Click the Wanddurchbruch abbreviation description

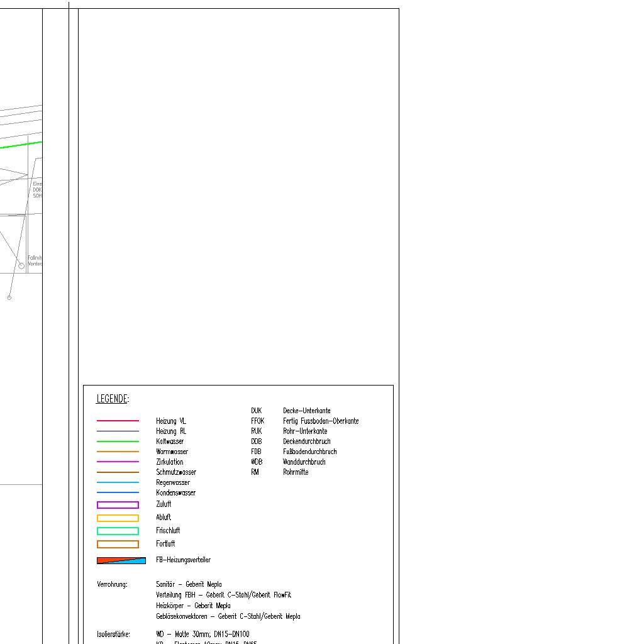pyautogui.click(x=304, y=462)
